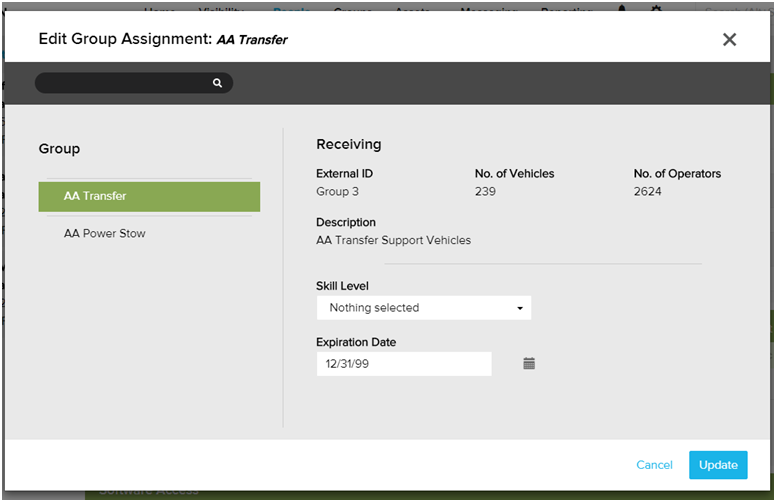Open the Skill Level dropdown
The height and width of the screenshot is (502, 776).
pos(423,308)
